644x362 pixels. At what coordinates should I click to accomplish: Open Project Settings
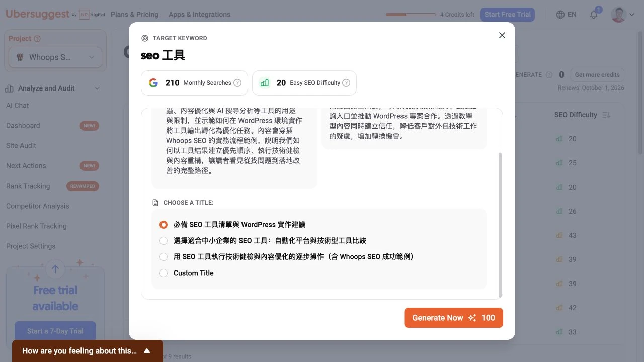coord(31,246)
